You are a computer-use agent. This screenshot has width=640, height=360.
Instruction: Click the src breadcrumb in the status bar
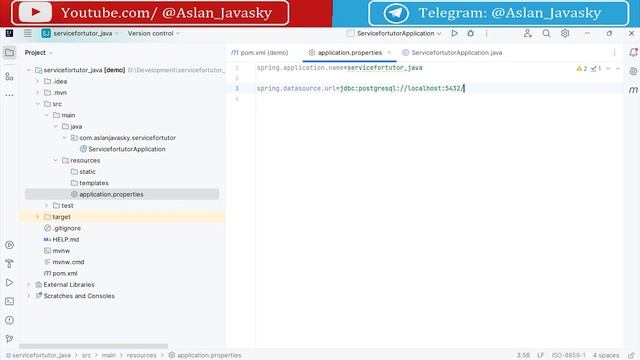(x=87, y=356)
